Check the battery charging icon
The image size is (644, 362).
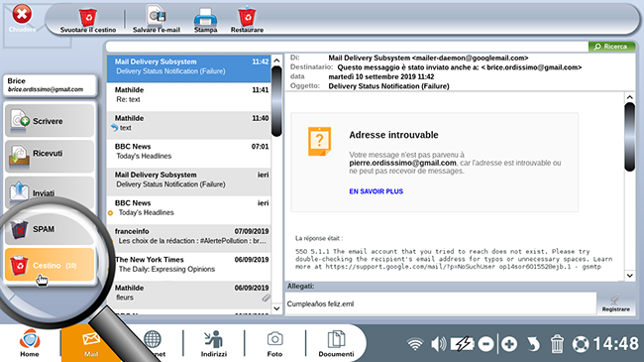[x=463, y=344]
